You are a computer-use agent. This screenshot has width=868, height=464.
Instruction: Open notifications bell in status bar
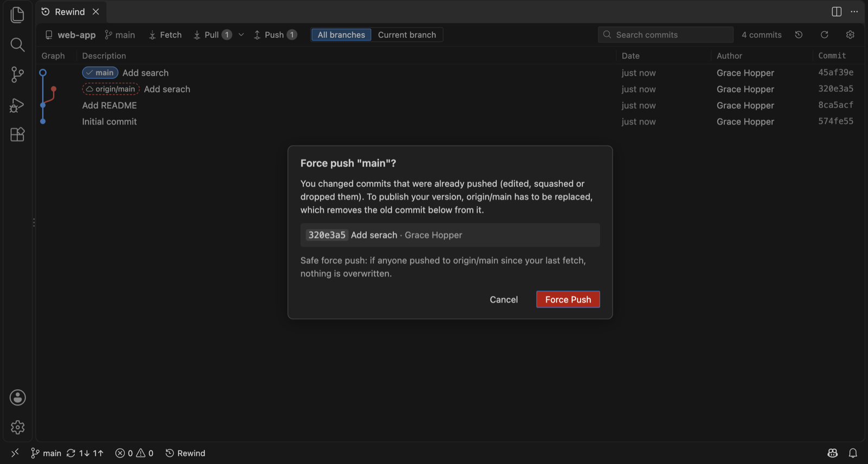coord(853,453)
